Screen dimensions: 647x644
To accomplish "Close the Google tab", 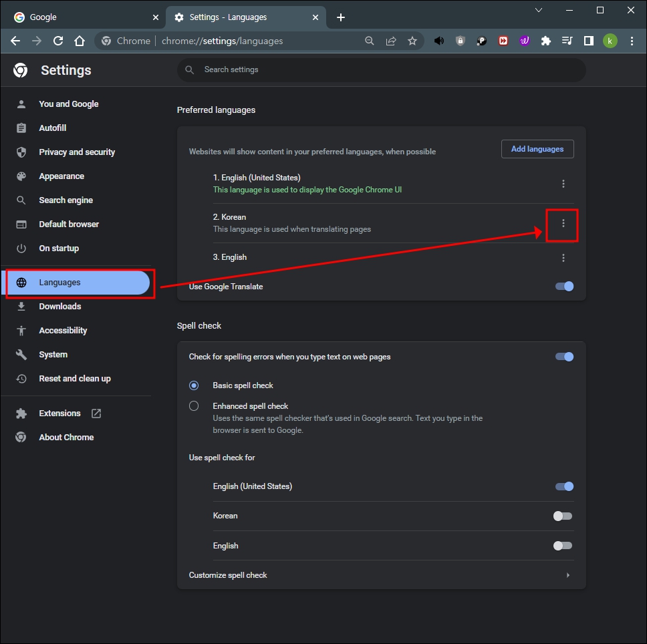I will [x=156, y=17].
